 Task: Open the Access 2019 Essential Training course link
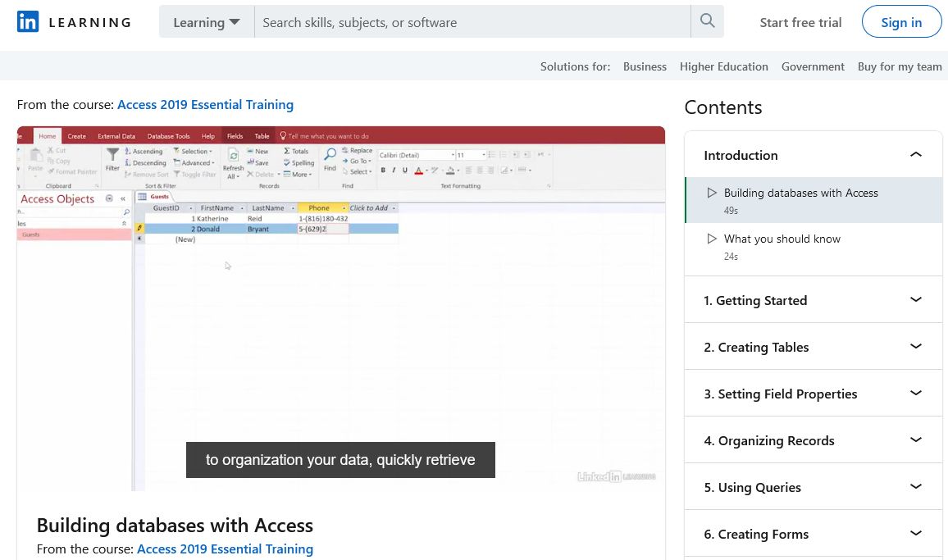click(205, 104)
